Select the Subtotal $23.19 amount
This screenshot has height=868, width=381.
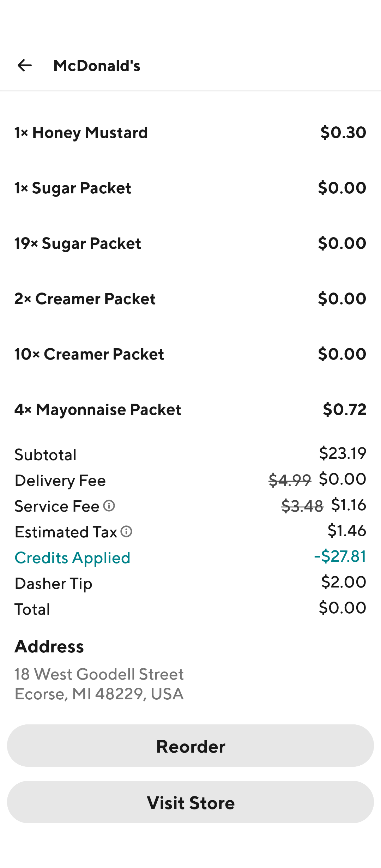[343, 453]
